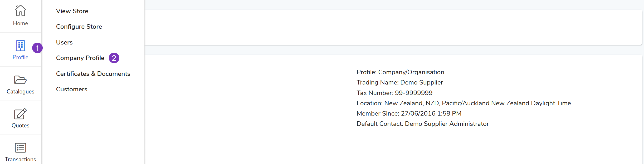
Task: Open Certificates & Documents
Action: (93, 74)
